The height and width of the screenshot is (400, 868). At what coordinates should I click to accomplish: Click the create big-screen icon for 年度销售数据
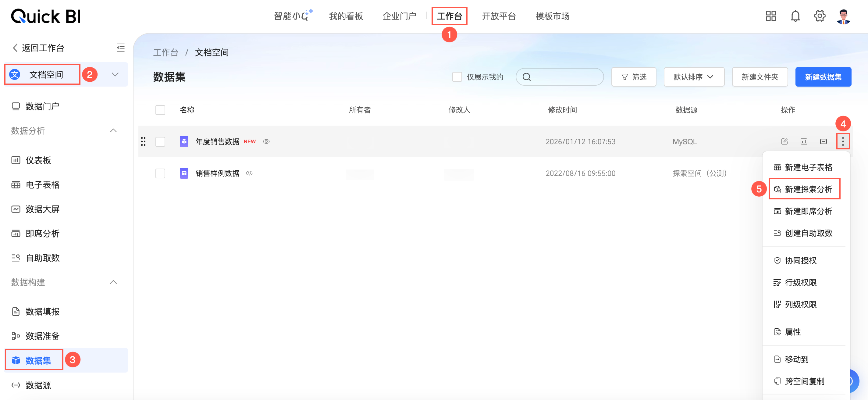click(x=823, y=141)
